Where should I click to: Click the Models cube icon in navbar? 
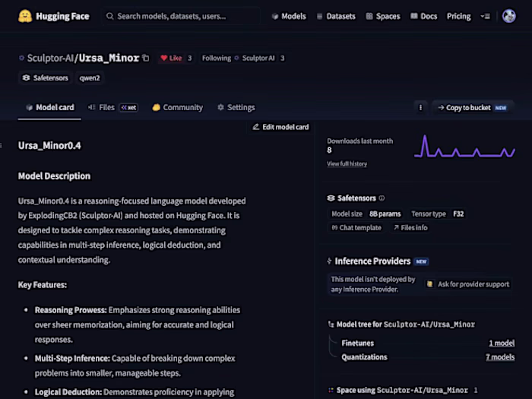point(275,16)
